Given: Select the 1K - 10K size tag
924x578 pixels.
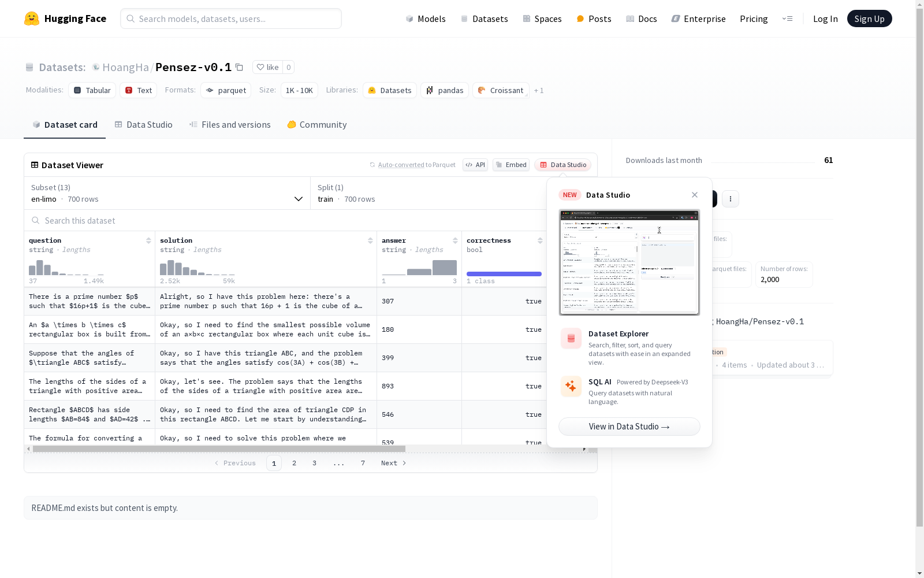Looking at the screenshot, I should [x=299, y=90].
